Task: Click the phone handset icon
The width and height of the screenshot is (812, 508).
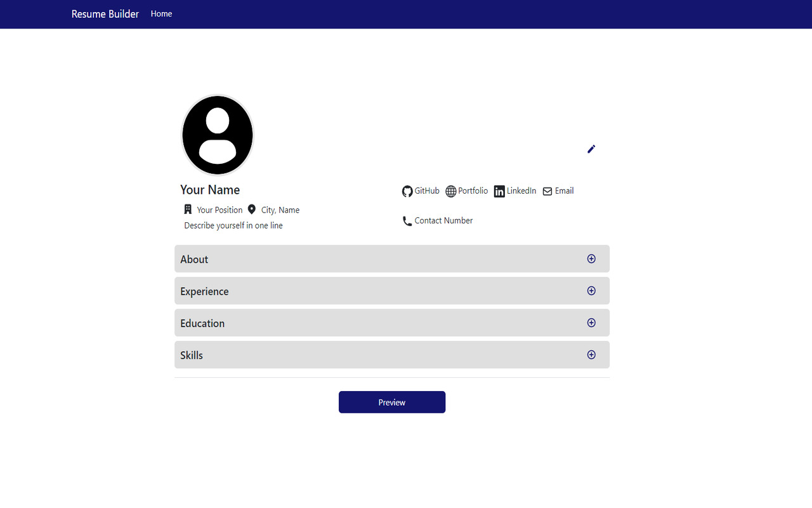Action: point(407,221)
